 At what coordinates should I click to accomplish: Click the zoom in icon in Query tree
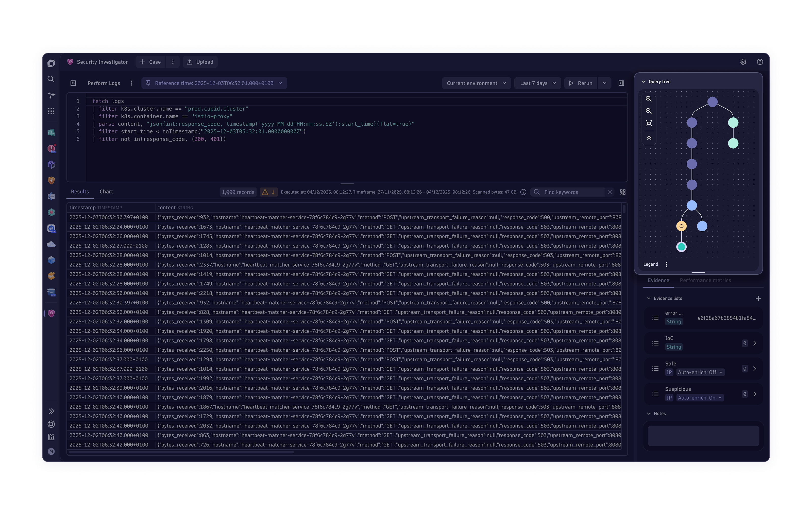[648, 99]
